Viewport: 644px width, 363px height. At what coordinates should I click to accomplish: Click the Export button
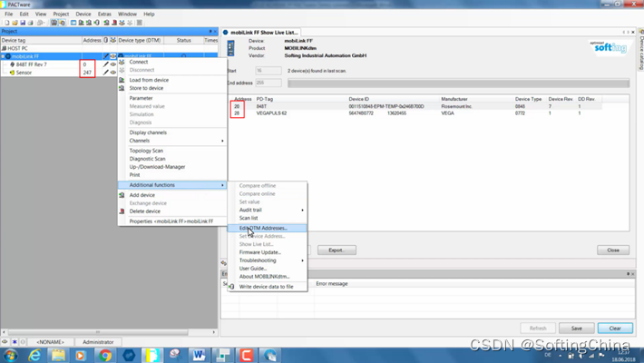click(x=336, y=250)
